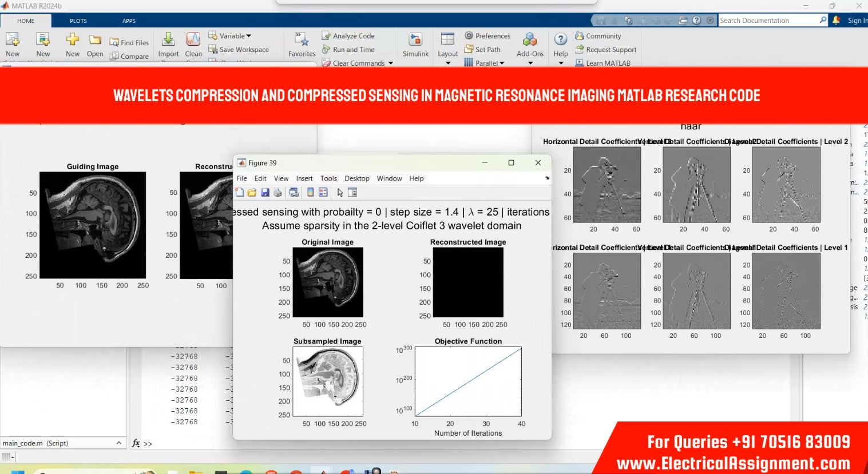Print Figure 39 using the printer icon
The width and height of the screenshot is (868, 474).
pyautogui.click(x=278, y=193)
